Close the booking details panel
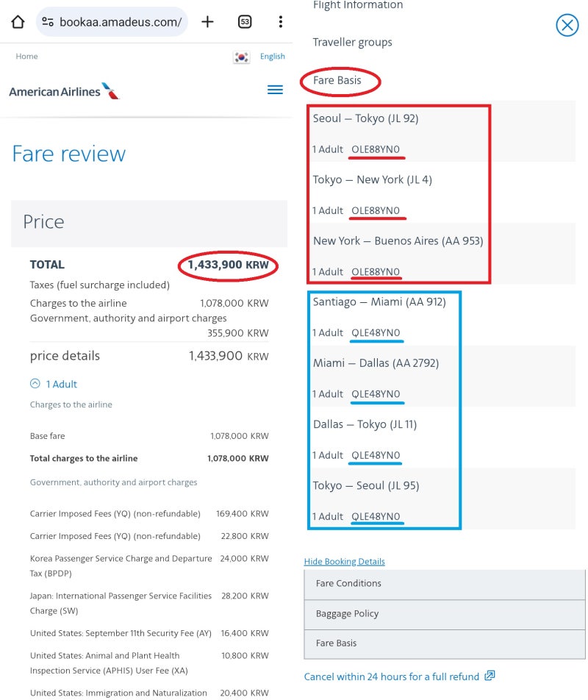Image resolution: width=588 pixels, height=700 pixels. click(x=567, y=25)
